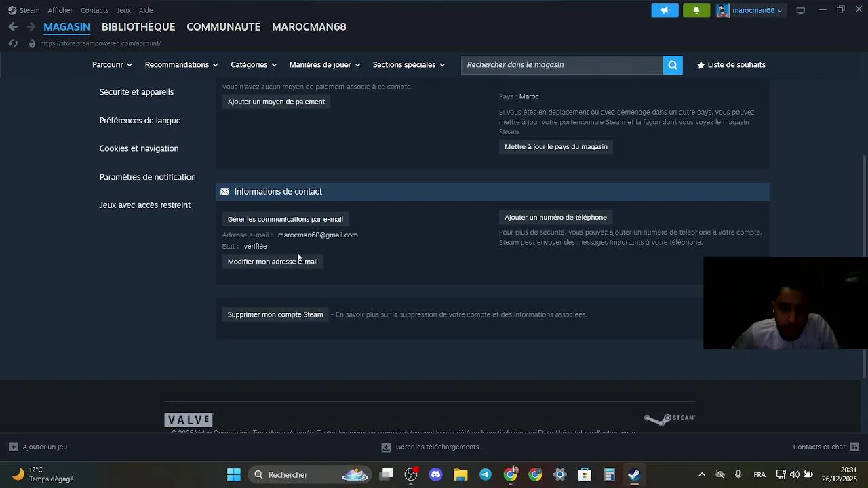Open the green notifications bell
The width and height of the screenshot is (868, 488).
click(696, 10)
